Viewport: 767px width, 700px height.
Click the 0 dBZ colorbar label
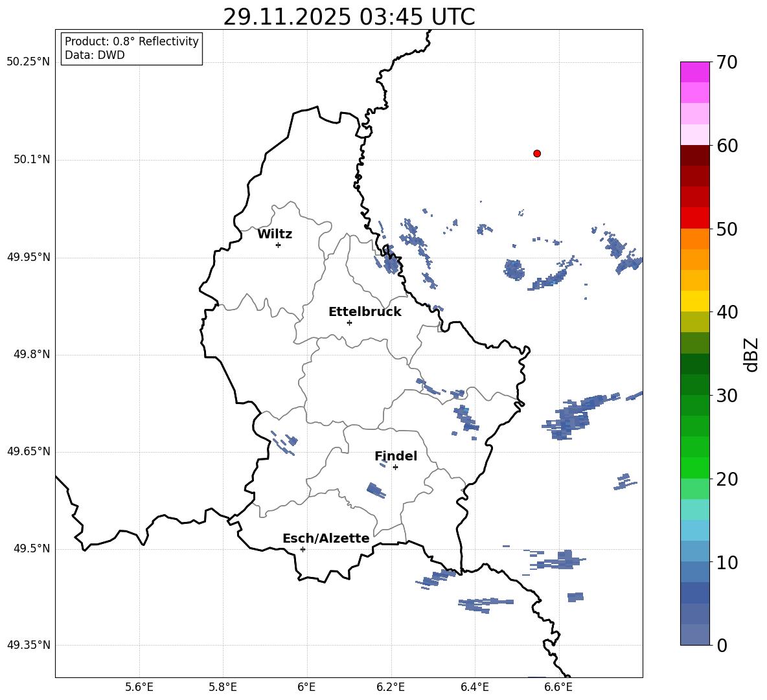(722, 645)
